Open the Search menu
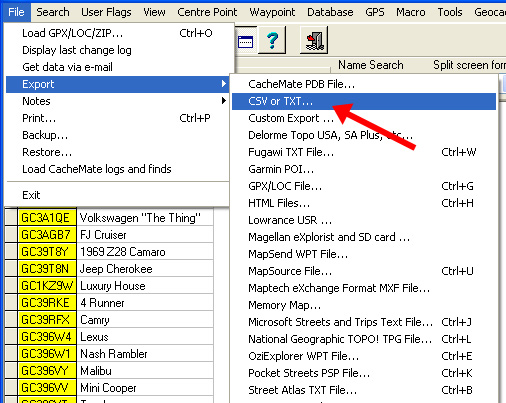The width and height of the screenshot is (506, 403). [53, 12]
